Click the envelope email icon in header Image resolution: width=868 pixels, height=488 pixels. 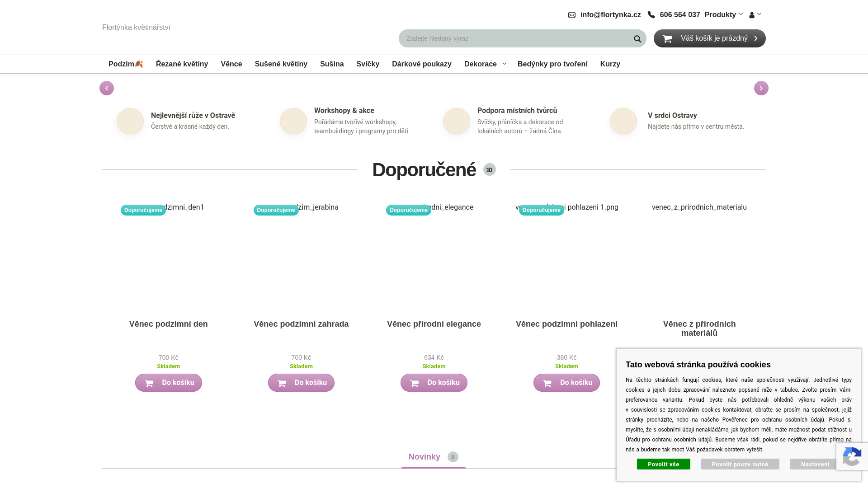[572, 15]
